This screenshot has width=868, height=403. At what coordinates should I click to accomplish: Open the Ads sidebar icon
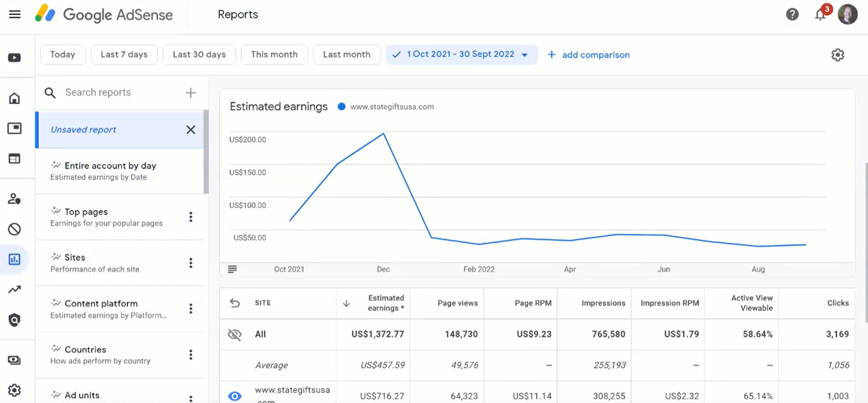15,128
